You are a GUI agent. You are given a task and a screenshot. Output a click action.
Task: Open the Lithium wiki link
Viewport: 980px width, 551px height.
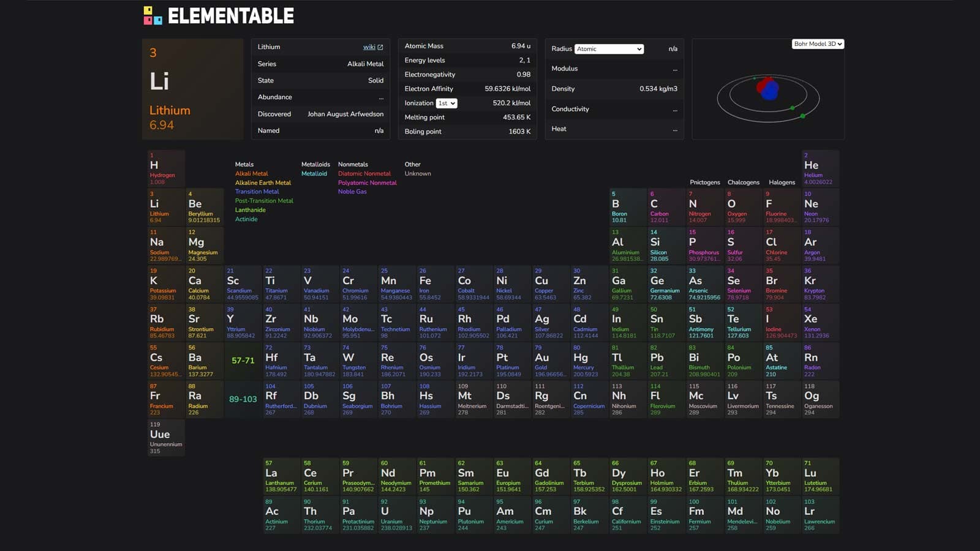[369, 47]
